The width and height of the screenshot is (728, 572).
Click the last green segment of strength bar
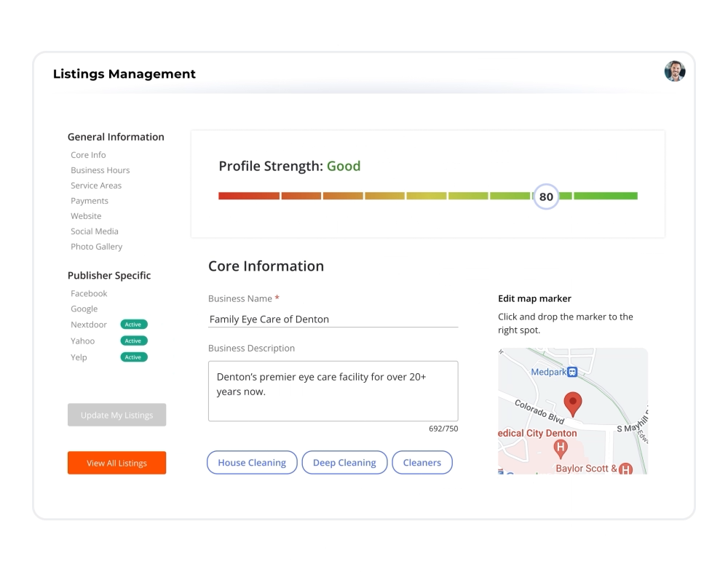[x=606, y=196]
